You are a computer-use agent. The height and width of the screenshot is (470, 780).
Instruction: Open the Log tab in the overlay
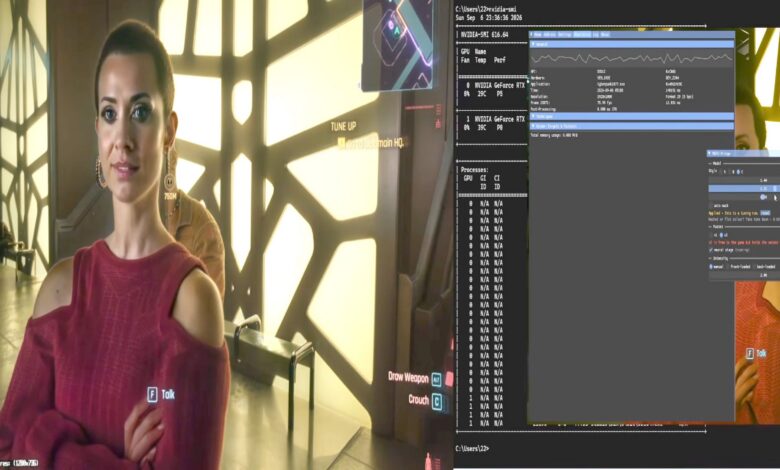596,35
